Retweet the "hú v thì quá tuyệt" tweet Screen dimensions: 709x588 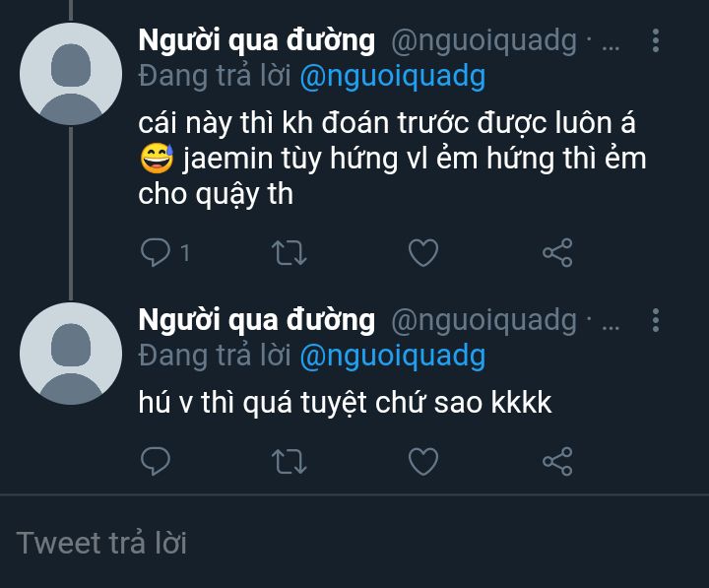tap(289, 461)
